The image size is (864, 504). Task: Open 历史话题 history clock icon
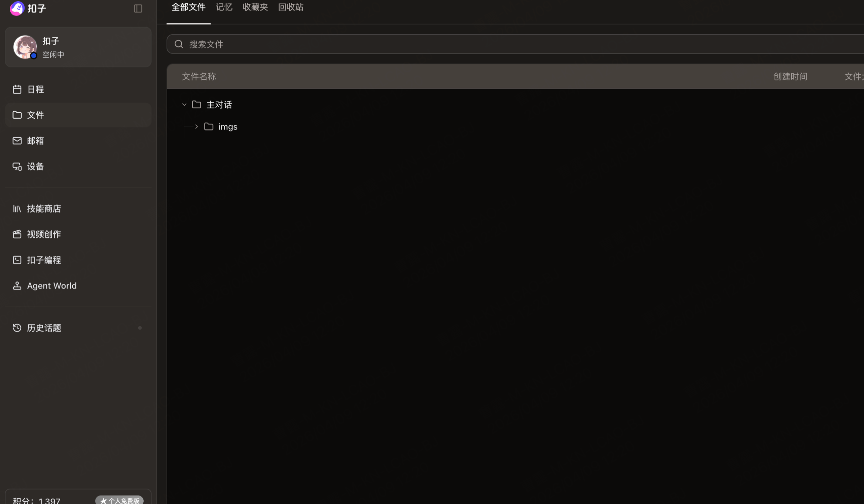pos(17,328)
